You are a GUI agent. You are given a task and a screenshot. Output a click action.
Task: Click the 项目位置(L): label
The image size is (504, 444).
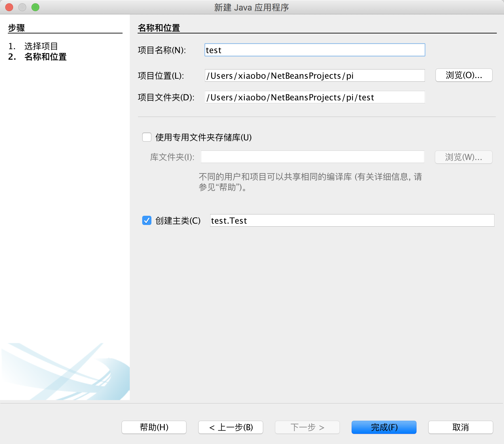(161, 76)
